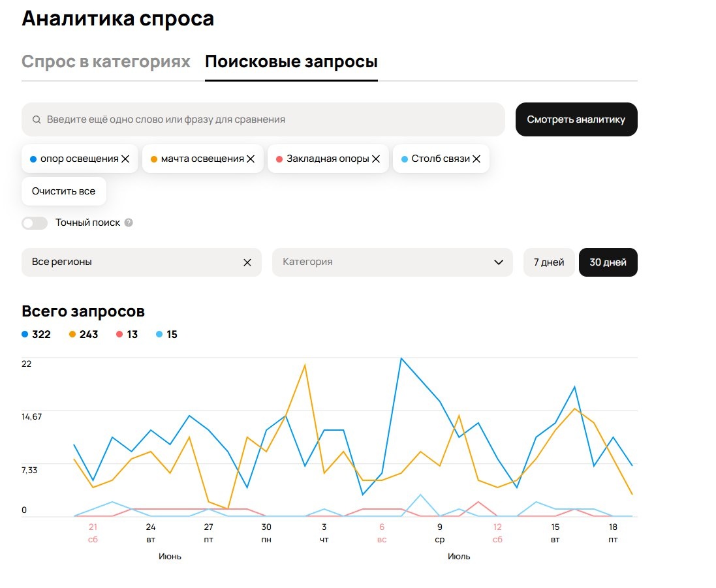Click the magnifier icon in the search field
Screen dimensions: 716x588
point(37,119)
